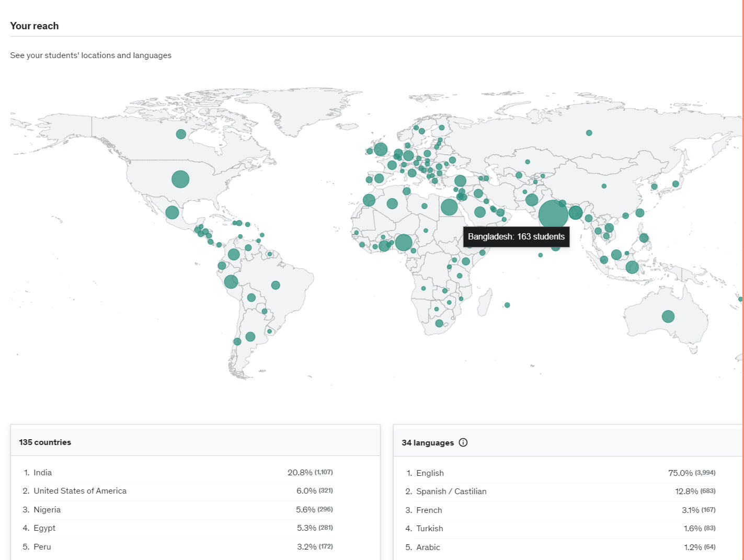This screenshot has width=744, height=560.
Task: Click the Your reach section heading
Action: pyautogui.click(x=35, y=26)
